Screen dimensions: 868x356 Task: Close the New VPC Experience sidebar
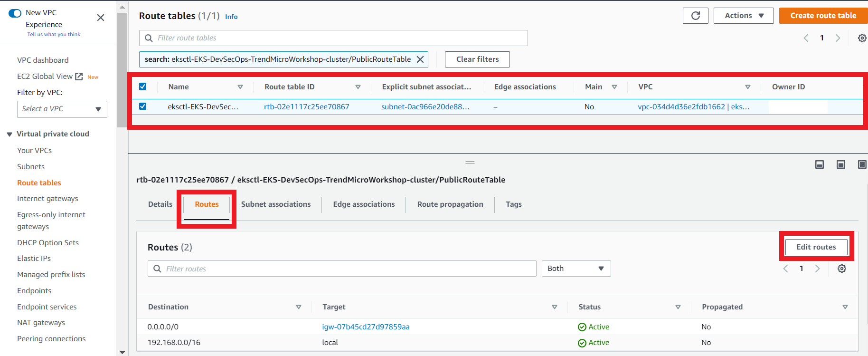101,18
